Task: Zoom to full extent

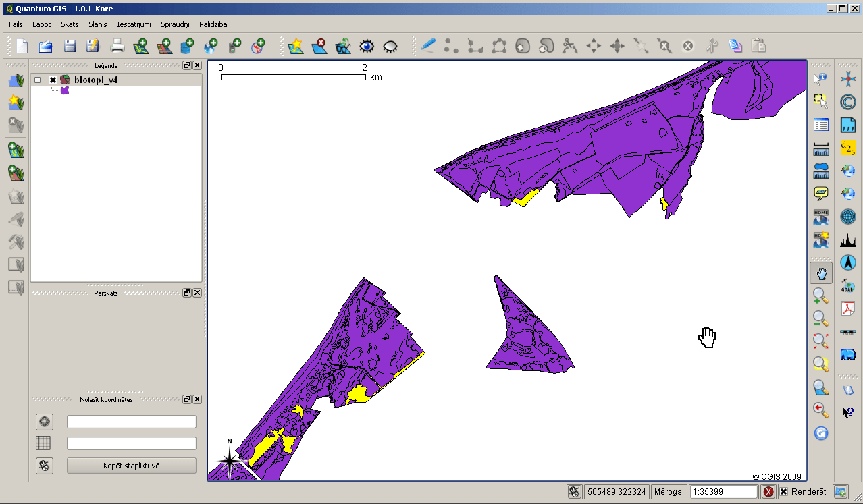Action: pos(820,342)
